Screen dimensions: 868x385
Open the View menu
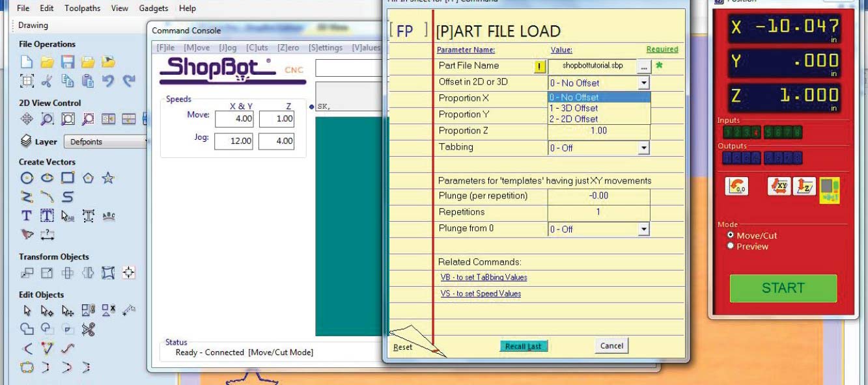point(120,8)
